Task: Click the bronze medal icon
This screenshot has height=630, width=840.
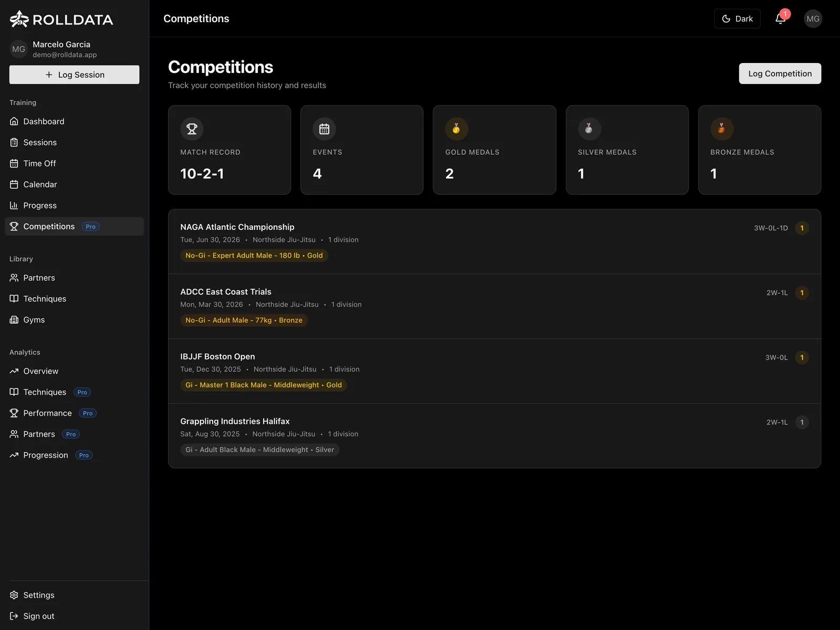Action: tap(722, 129)
